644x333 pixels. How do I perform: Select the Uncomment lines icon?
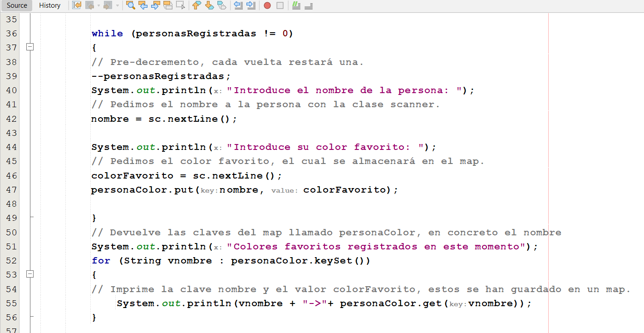tap(309, 5)
